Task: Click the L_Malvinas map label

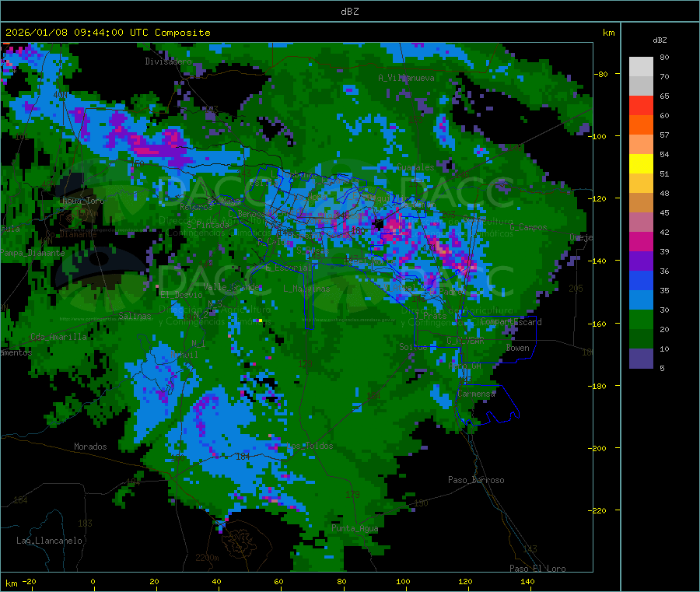Action: 306,289
